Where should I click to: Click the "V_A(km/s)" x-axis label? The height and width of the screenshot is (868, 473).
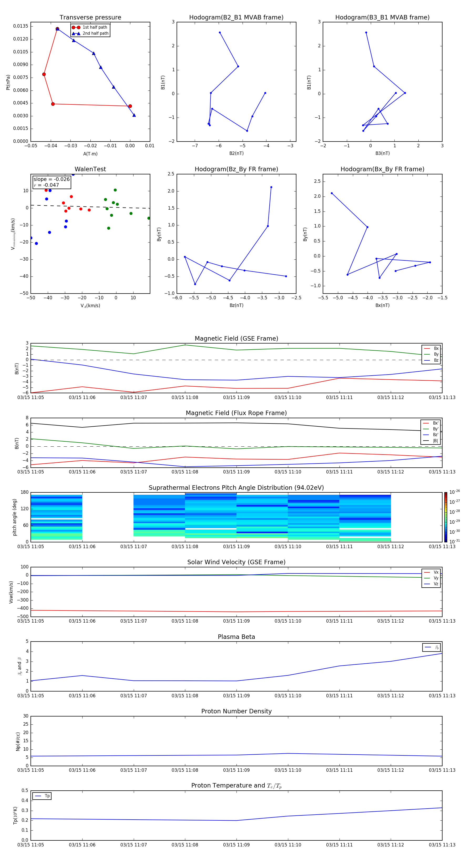tap(90, 306)
